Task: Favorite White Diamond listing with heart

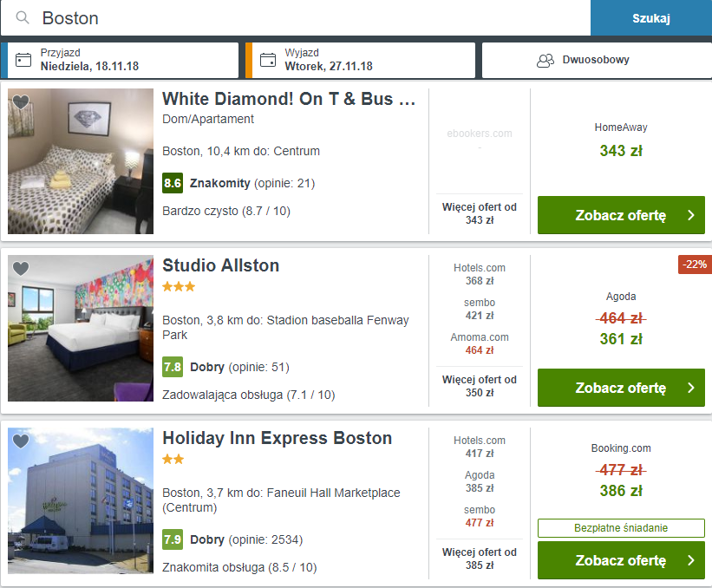Action: [x=21, y=102]
